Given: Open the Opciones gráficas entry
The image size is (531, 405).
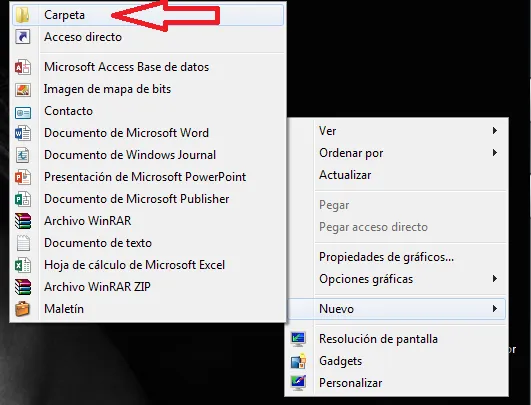Looking at the screenshot, I should click(x=396, y=279).
